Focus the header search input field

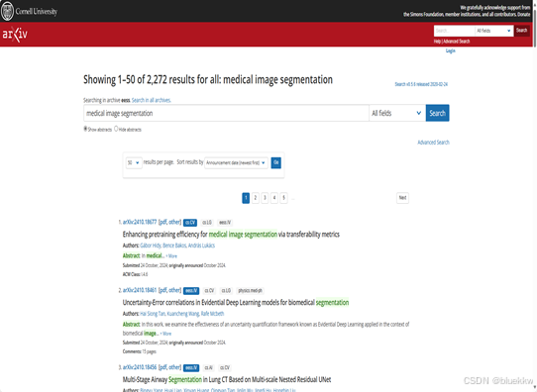[x=454, y=31]
